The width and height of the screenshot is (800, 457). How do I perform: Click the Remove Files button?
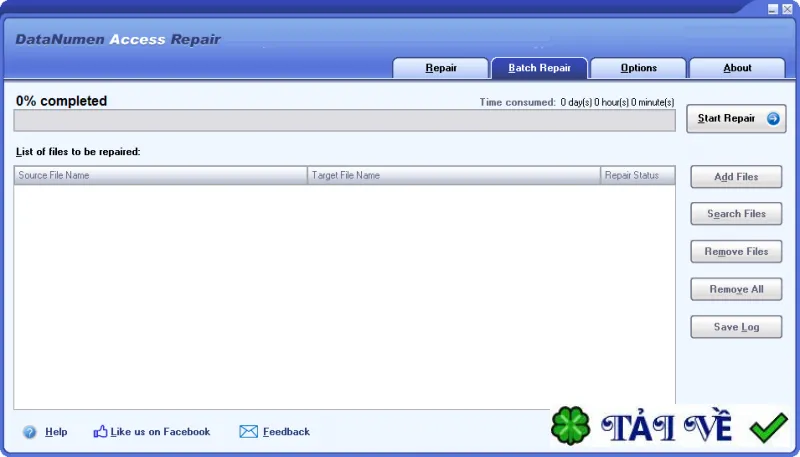coord(736,251)
